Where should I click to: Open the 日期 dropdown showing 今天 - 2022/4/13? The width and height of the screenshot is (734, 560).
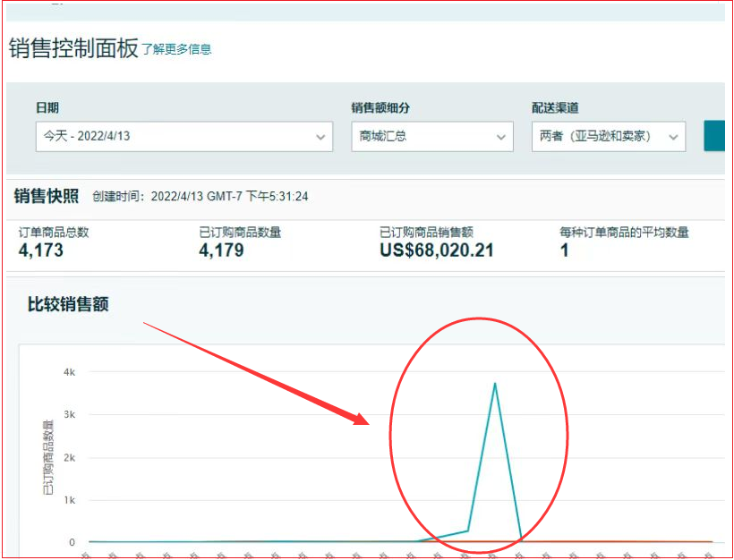click(184, 136)
